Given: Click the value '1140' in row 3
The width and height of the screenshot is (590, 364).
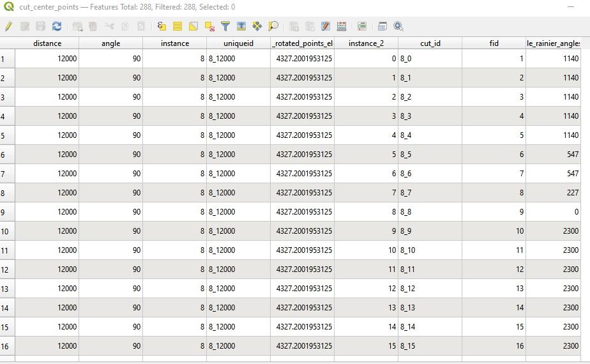Looking at the screenshot, I should click(571, 96).
